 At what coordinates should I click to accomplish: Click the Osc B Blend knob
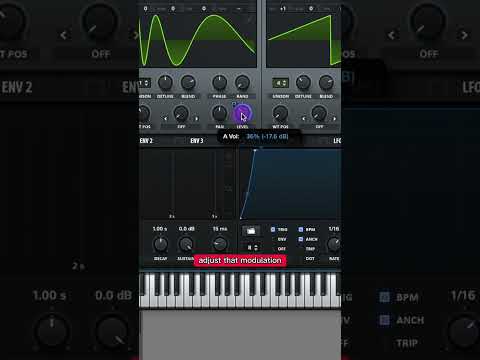326,82
